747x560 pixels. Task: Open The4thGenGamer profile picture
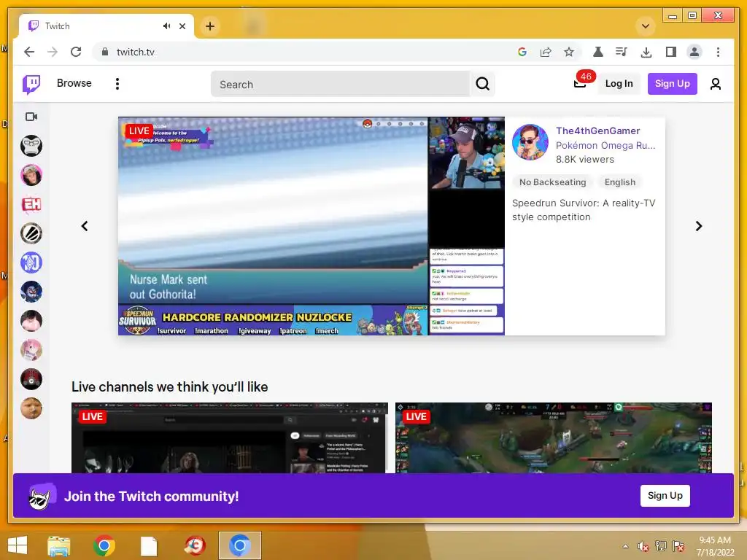point(530,142)
